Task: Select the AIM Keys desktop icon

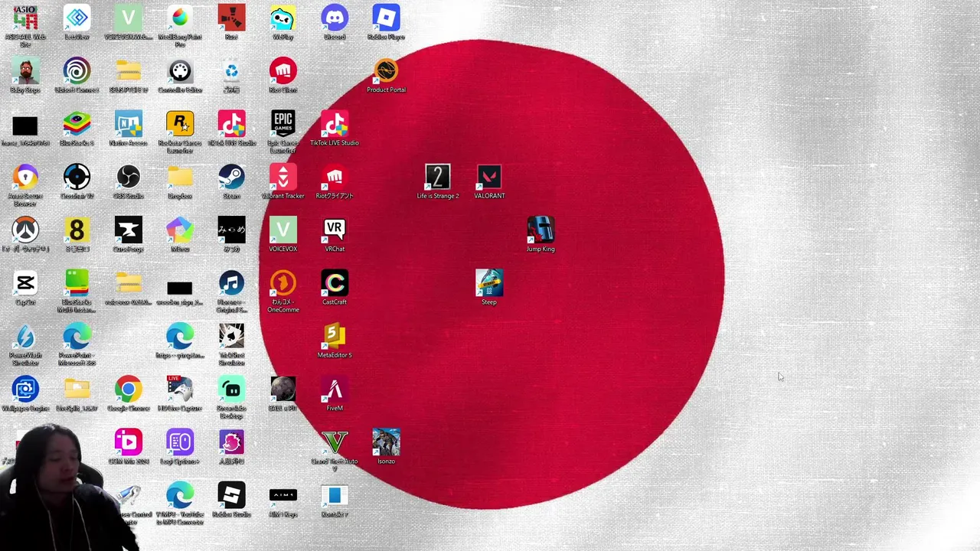Action: (283, 497)
